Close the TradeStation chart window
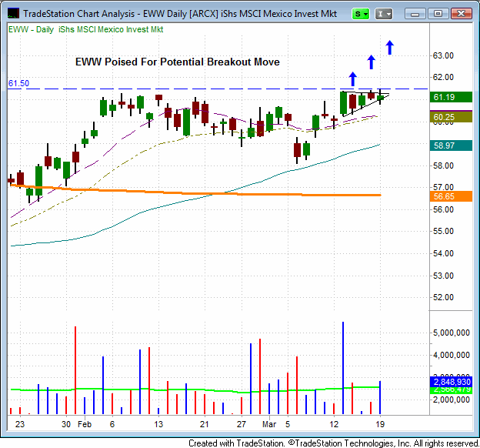 point(462,13)
